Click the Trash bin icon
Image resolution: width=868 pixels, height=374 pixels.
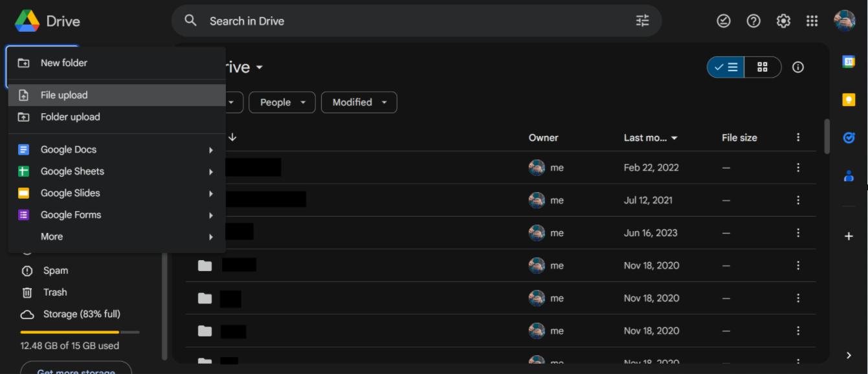pyautogui.click(x=27, y=292)
